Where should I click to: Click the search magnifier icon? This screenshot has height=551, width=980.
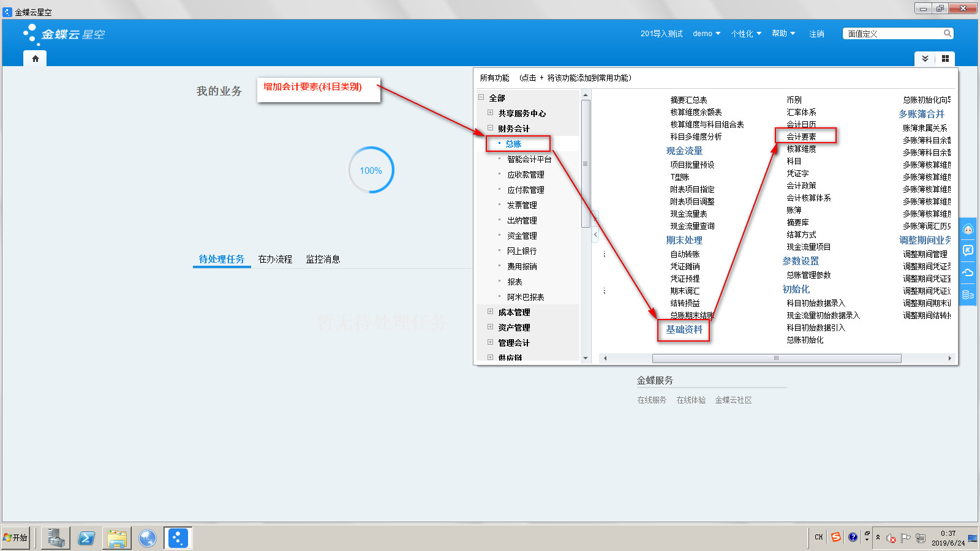coord(948,34)
